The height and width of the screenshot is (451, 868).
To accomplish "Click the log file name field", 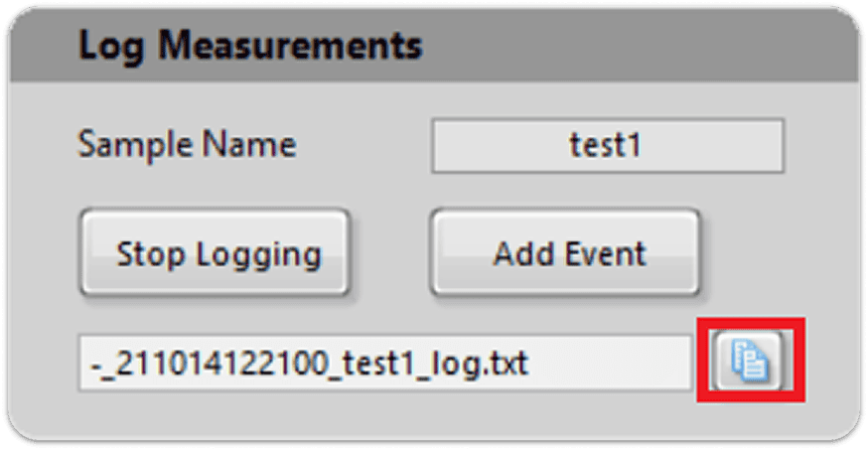I will click(383, 363).
